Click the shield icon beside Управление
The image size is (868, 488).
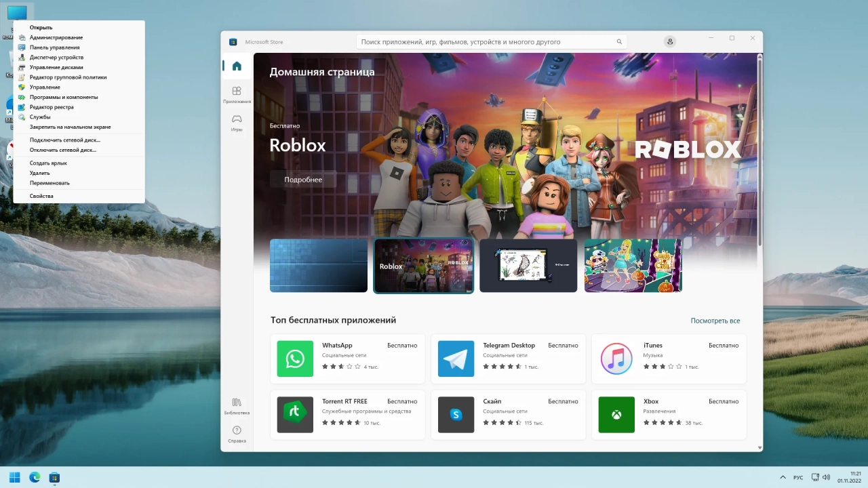[22, 87]
